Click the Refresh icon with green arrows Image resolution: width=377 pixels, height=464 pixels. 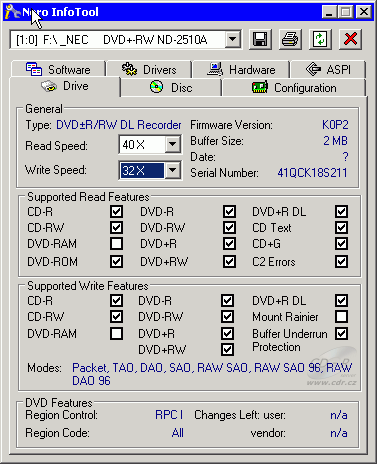coord(320,39)
